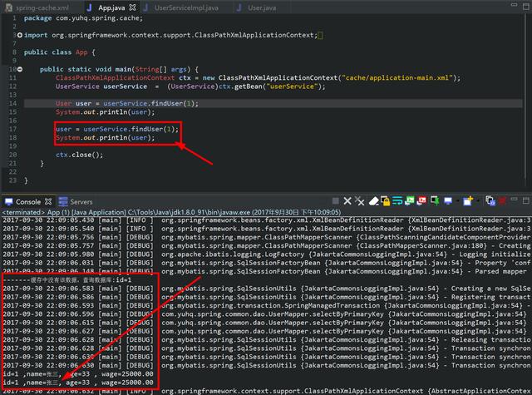
Task: Open the Display Selected Console dropdown arrow
Action: tap(457, 201)
